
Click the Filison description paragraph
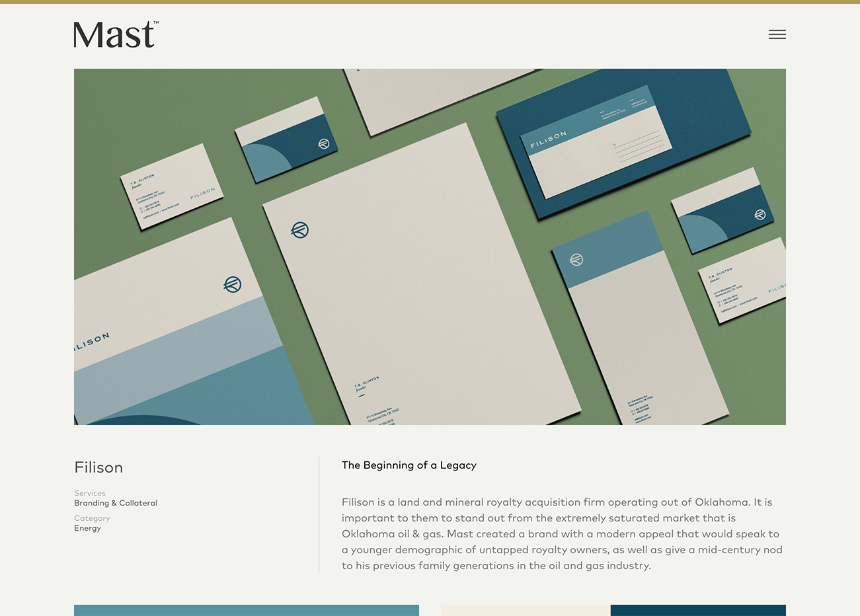tap(562, 533)
